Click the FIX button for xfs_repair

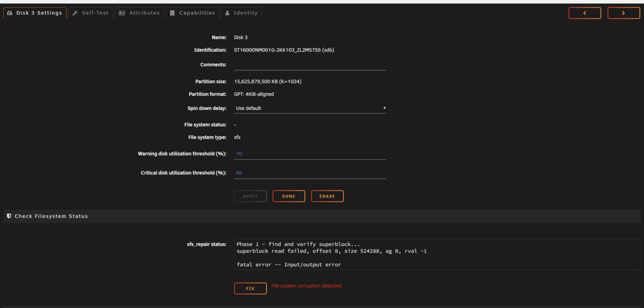point(251,289)
